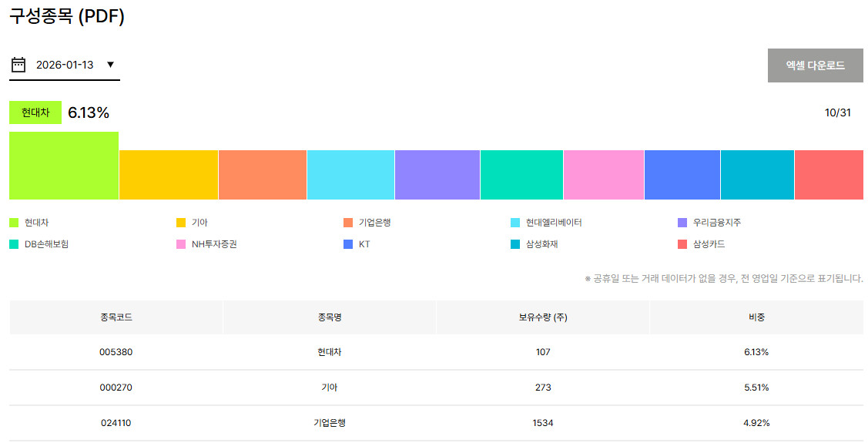Click stock code 000270 cell
Screen dimensions: 868x443
click(x=116, y=388)
